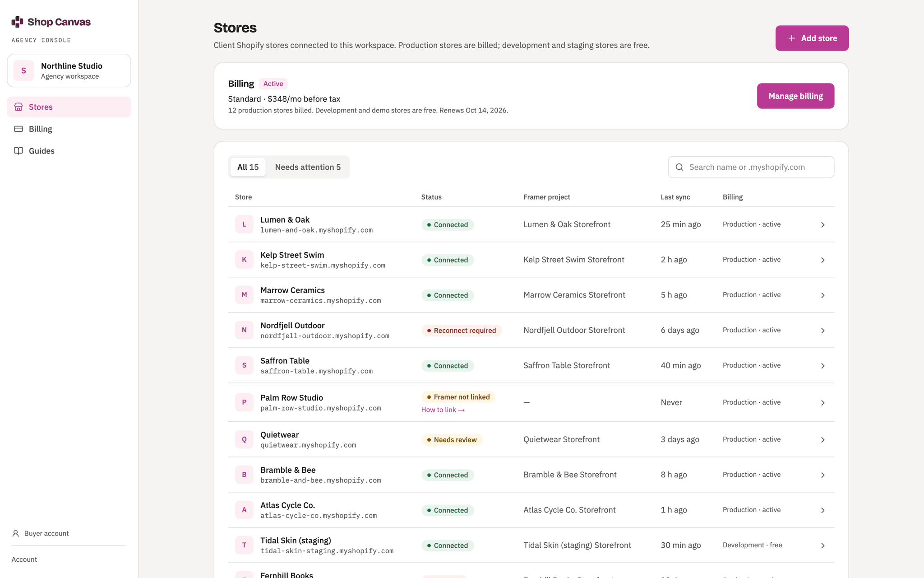Click Bramble & Bee Storefront project text

coord(570,475)
